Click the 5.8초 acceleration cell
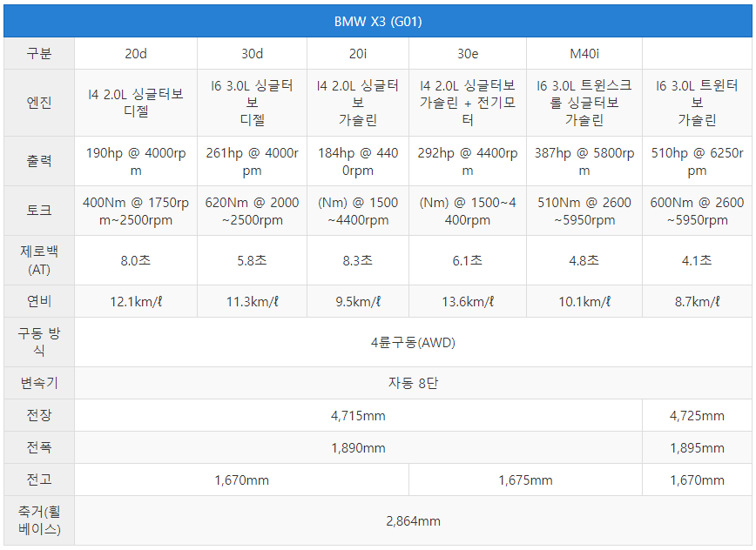The height and width of the screenshot is (550, 756). (x=252, y=260)
